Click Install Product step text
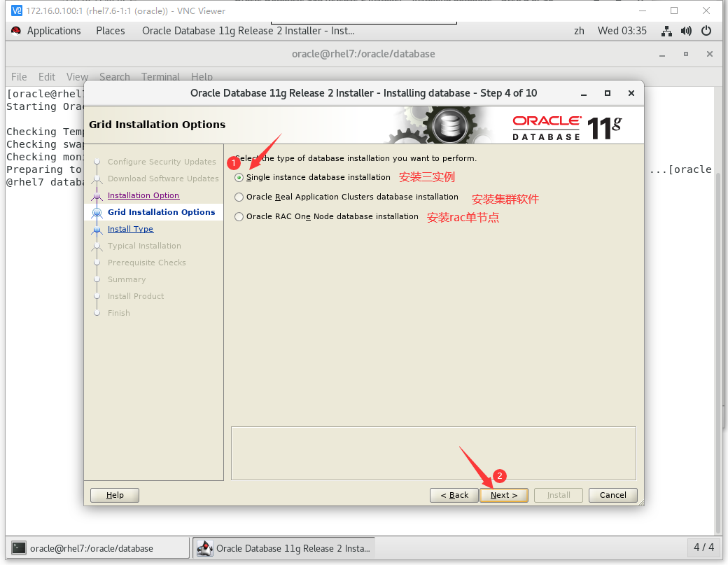728x565 pixels. 136,296
